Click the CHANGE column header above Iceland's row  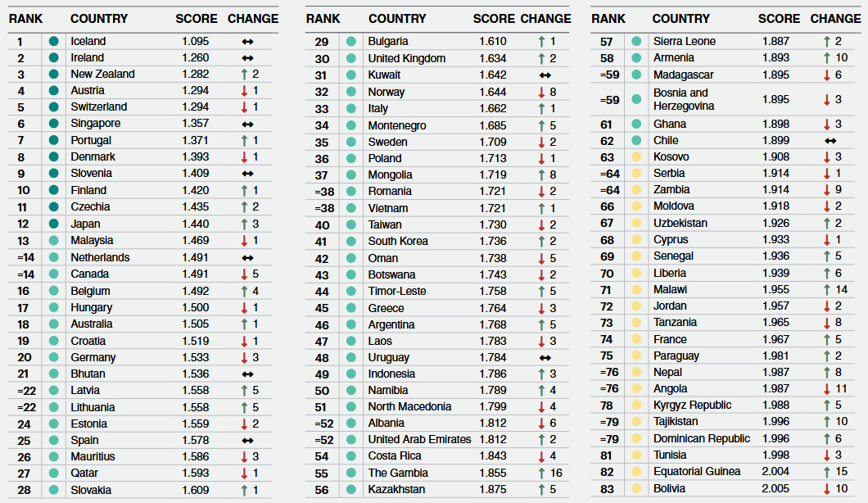coord(252,18)
